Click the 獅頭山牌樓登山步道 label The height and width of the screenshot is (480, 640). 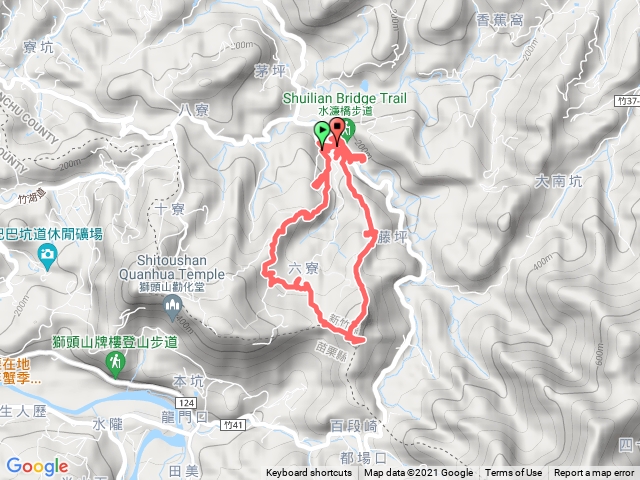click(116, 342)
